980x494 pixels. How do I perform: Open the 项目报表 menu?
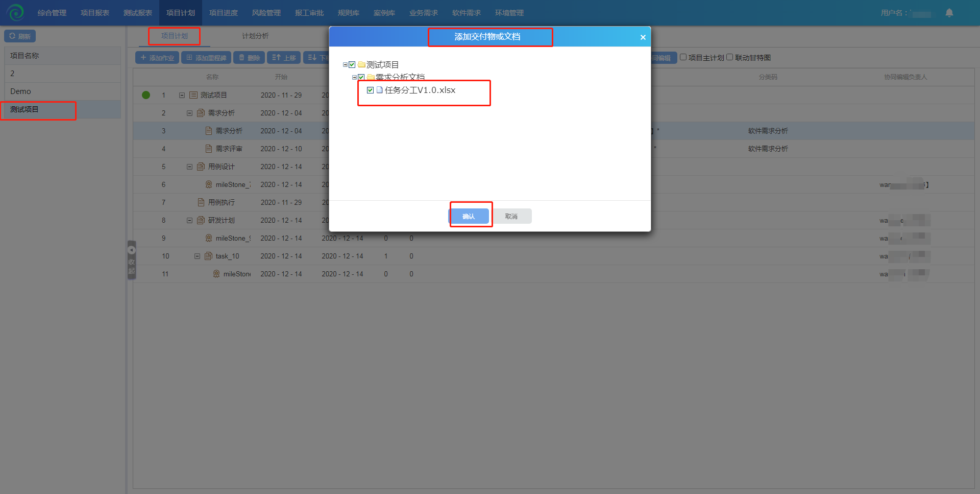(x=95, y=13)
